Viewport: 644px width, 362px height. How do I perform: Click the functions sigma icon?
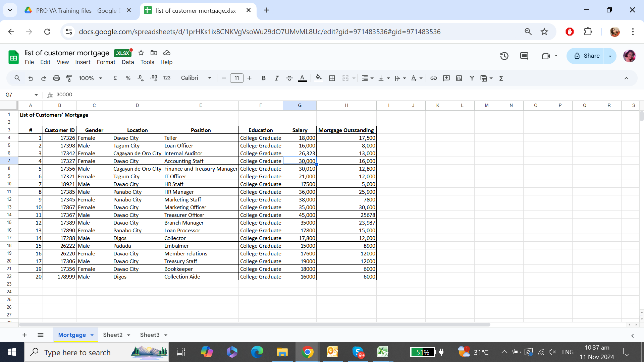pyautogui.click(x=501, y=78)
